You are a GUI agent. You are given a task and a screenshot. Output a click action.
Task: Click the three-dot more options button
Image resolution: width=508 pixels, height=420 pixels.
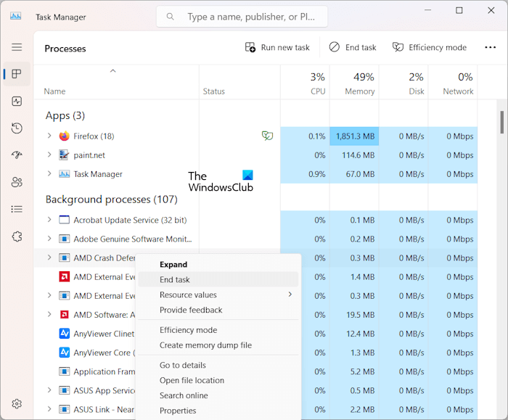491,47
